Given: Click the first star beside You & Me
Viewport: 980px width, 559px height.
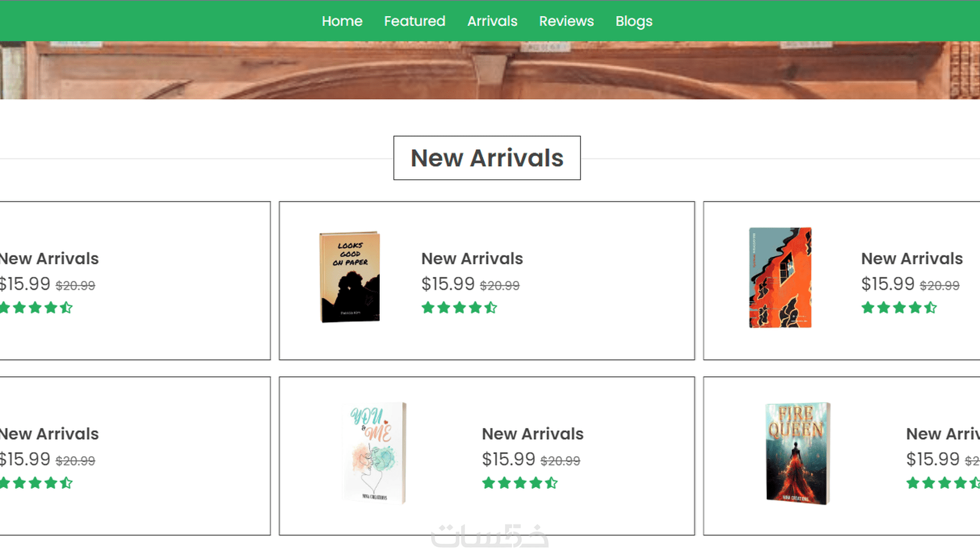Looking at the screenshot, I should (488, 483).
